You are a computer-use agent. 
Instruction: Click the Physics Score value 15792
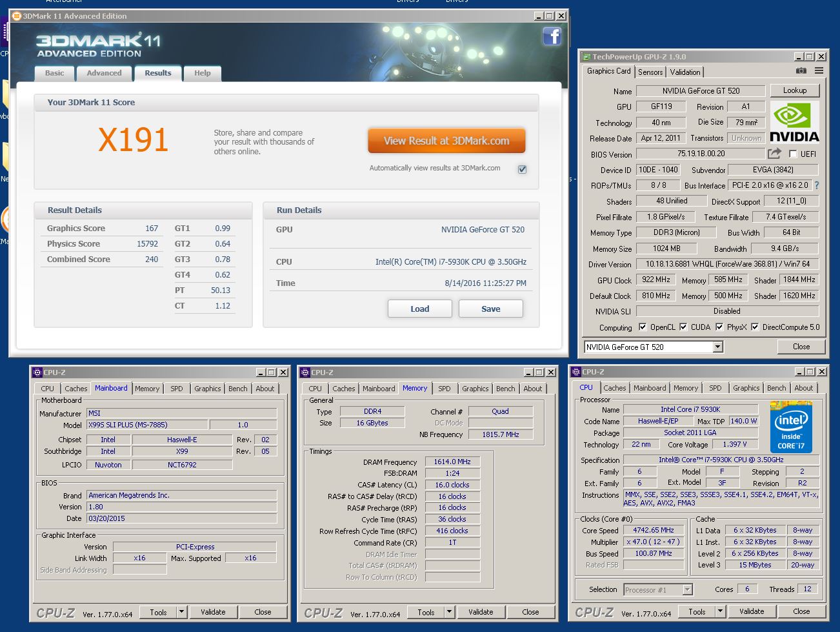[147, 244]
